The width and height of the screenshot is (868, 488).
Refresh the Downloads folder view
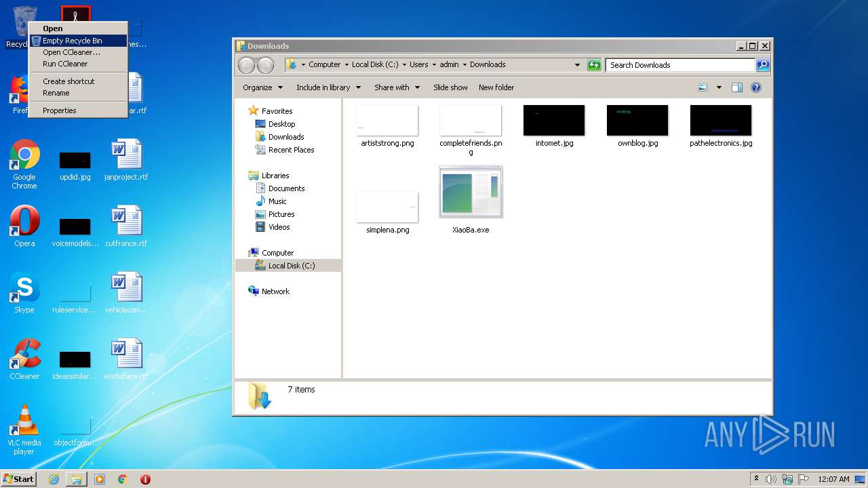(x=594, y=65)
